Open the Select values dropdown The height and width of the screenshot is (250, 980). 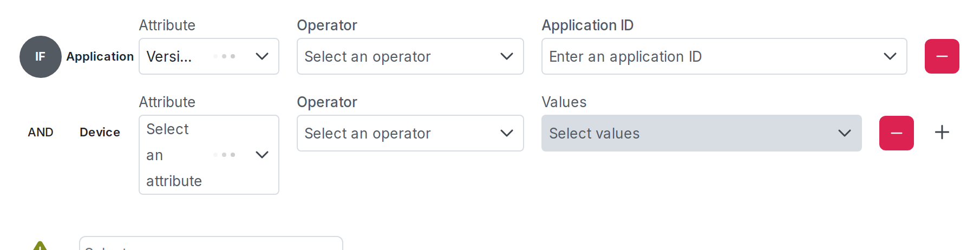688,133
